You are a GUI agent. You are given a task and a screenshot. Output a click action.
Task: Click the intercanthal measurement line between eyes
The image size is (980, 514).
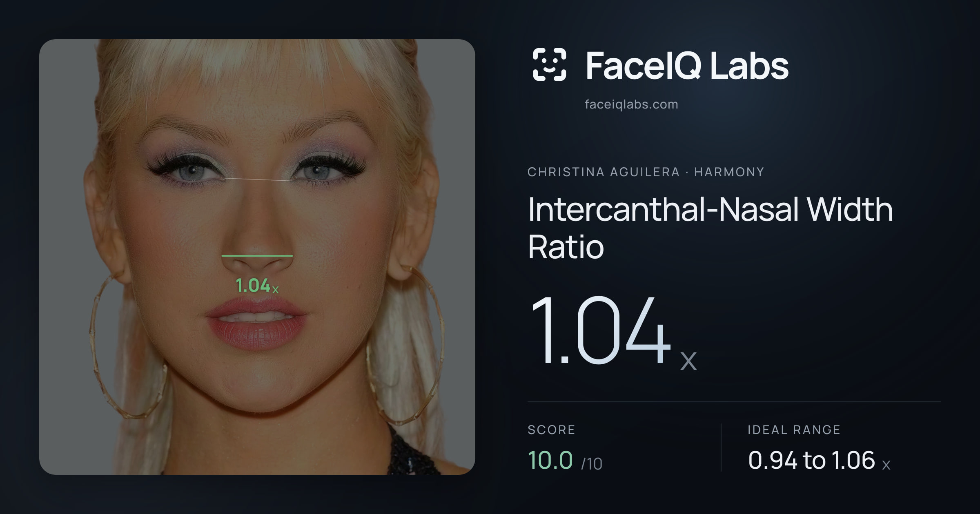pyautogui.click(x=258, y=179)
